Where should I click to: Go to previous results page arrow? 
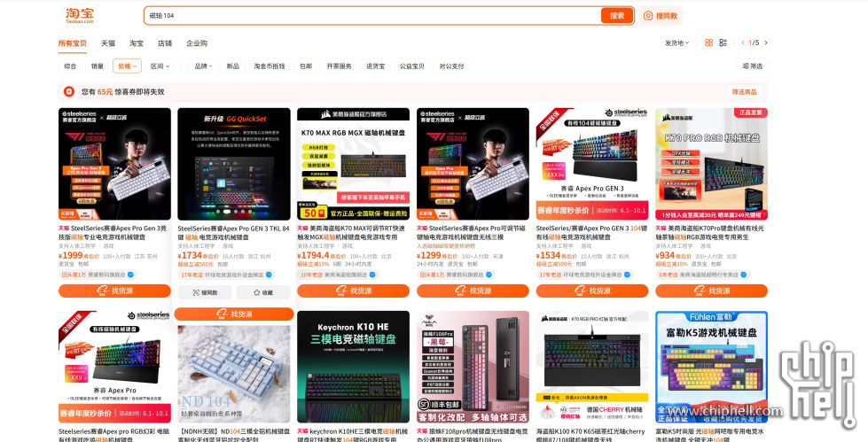tap(744, 43)
